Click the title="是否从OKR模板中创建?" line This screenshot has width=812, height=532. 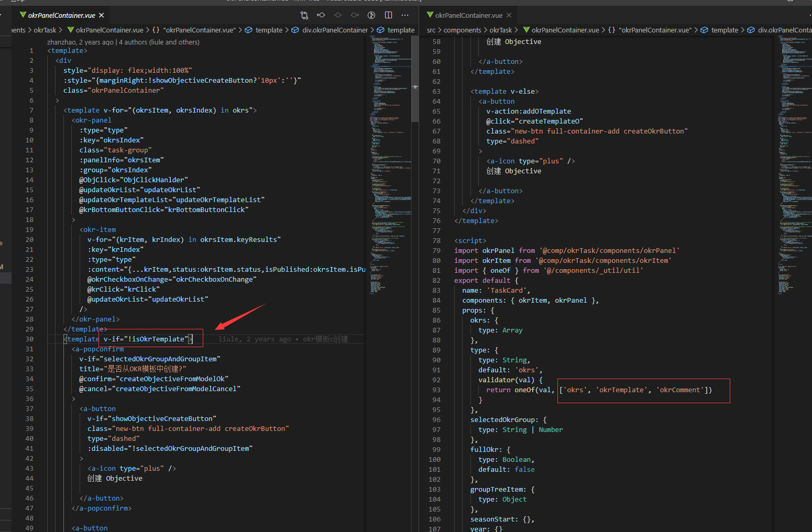click(133, 369)
